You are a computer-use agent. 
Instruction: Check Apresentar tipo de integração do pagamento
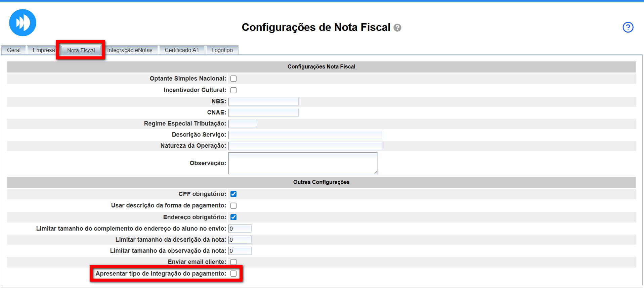pyautogui.click(x=233, y=274)
